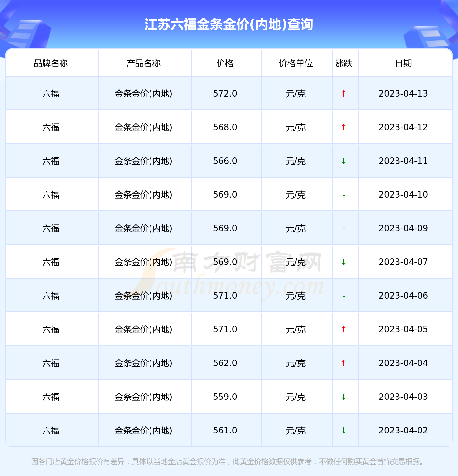
Task: Click the date 2023-04-06
Action: tap(403, 296)
